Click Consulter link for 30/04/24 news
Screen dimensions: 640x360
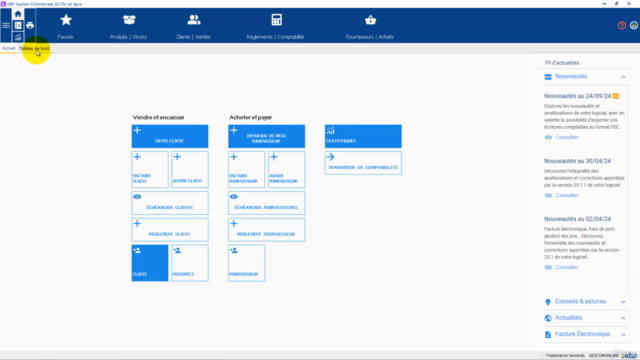tap(567, 195)
